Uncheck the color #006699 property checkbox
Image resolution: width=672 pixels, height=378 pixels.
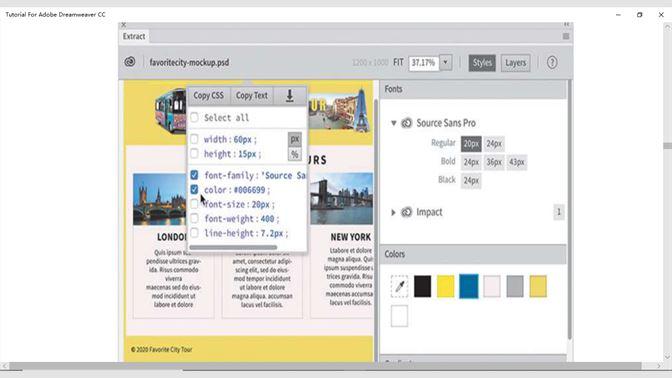[194, 189]
